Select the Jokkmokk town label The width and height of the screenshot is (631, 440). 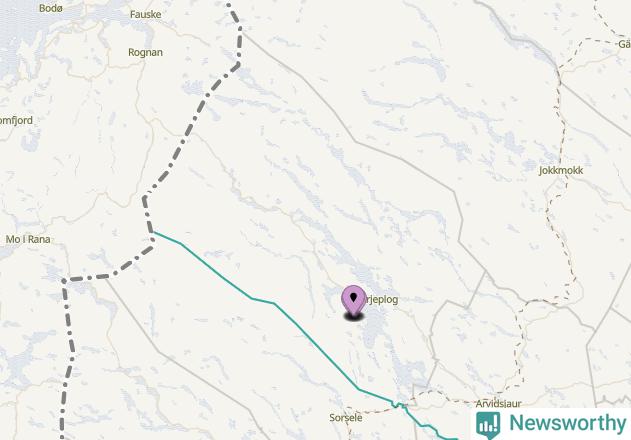(561, 170)
